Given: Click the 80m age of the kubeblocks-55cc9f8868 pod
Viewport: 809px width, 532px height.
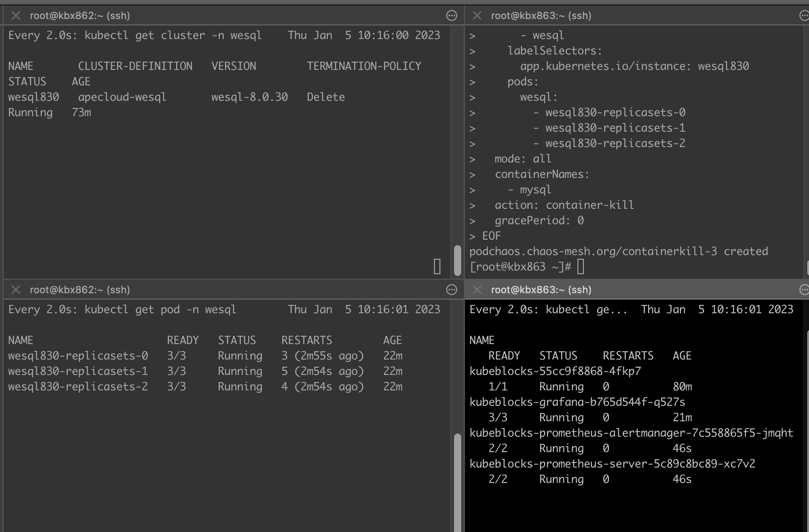Looking at the screenshot, I should (682, 387).
